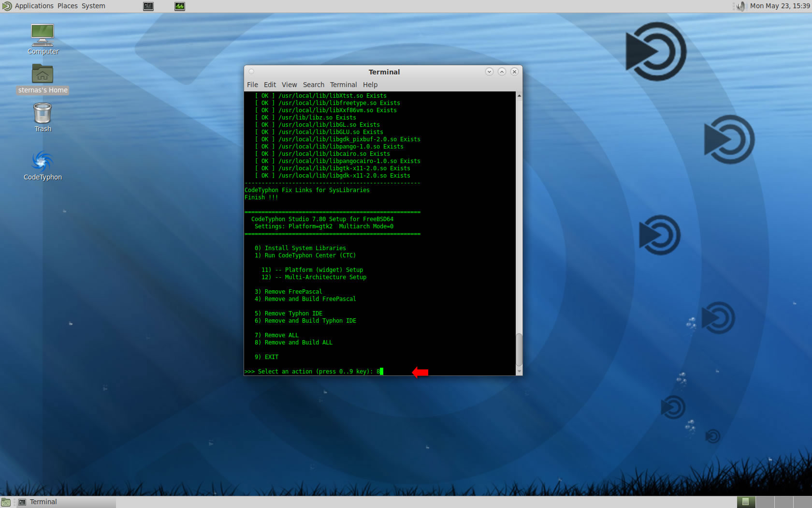
Task: Click the Terminal title bar text
Action: click(384, 72)
